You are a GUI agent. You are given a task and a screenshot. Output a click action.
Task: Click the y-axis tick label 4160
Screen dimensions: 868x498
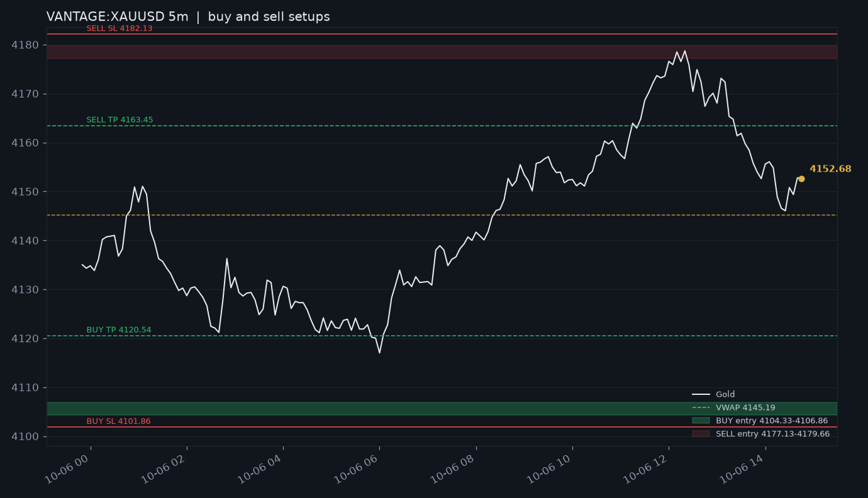(25, 143)
